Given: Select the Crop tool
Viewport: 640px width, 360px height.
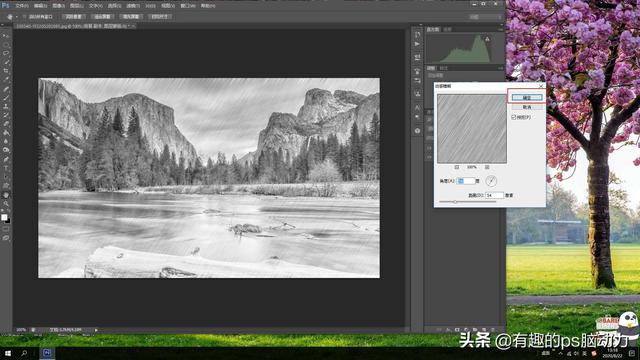Looking at the screenshot, I should (6, 71).
